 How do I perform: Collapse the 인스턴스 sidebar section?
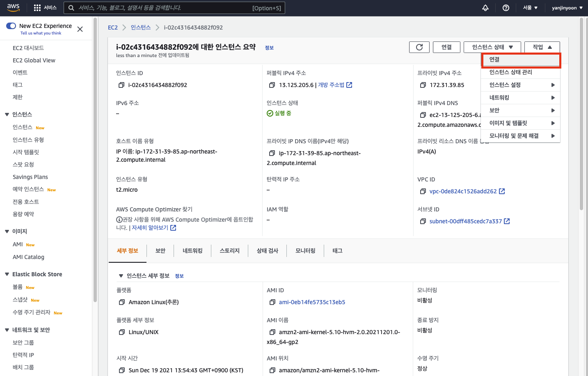[x=7, y=115]
